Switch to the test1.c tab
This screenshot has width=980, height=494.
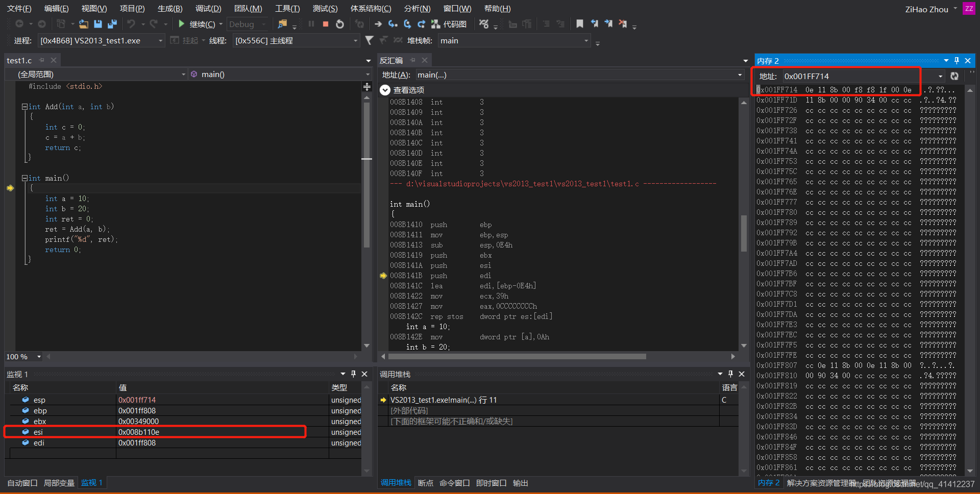tap(19, 60)
